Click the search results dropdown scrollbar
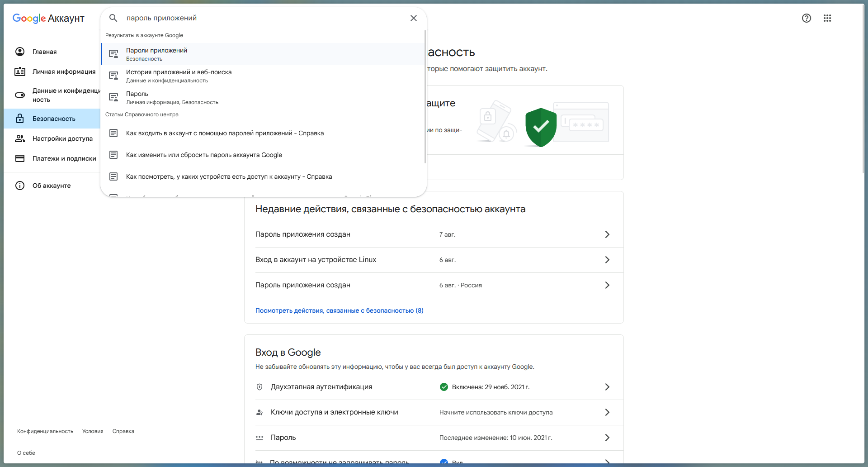Screen dimensions: 868x467 [425, 96]
